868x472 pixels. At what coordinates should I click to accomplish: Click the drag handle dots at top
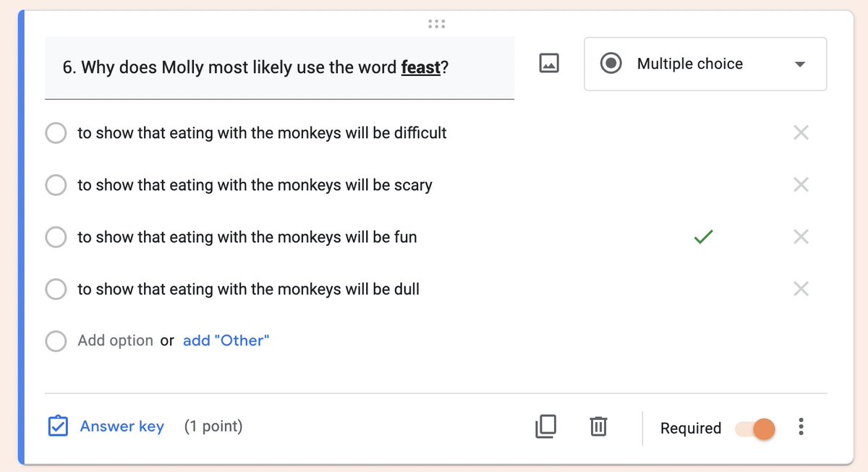(437, 24)
